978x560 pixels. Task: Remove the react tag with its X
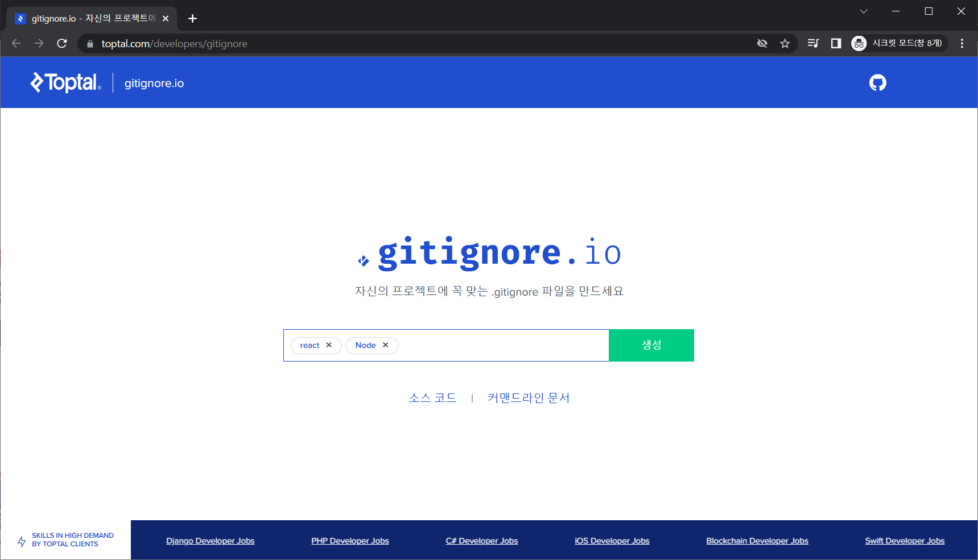329,345
